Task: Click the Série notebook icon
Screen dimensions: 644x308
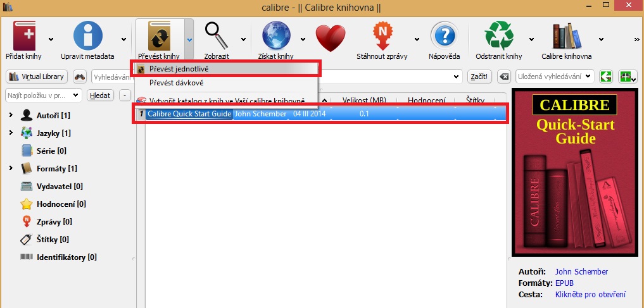Action: pyautogui.click(x=27, y=151)
